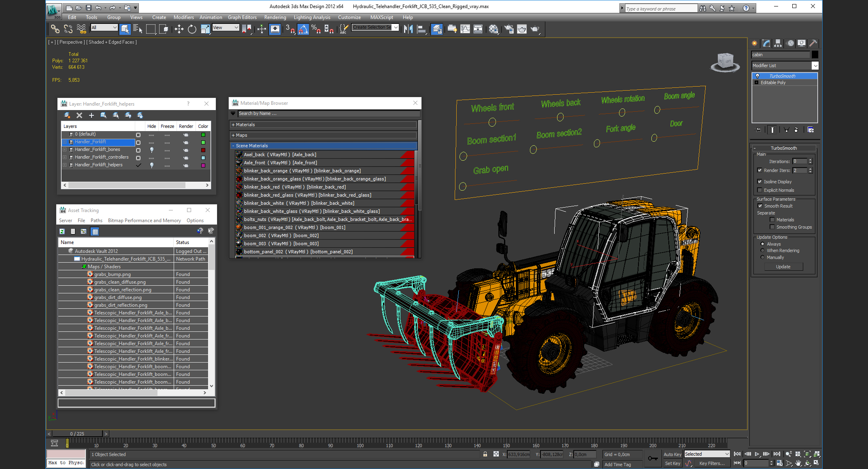The height and width of the screenshot is (469, 868).
Task: Enable Separate by Materials checkbox
Action: click(772, 220)
